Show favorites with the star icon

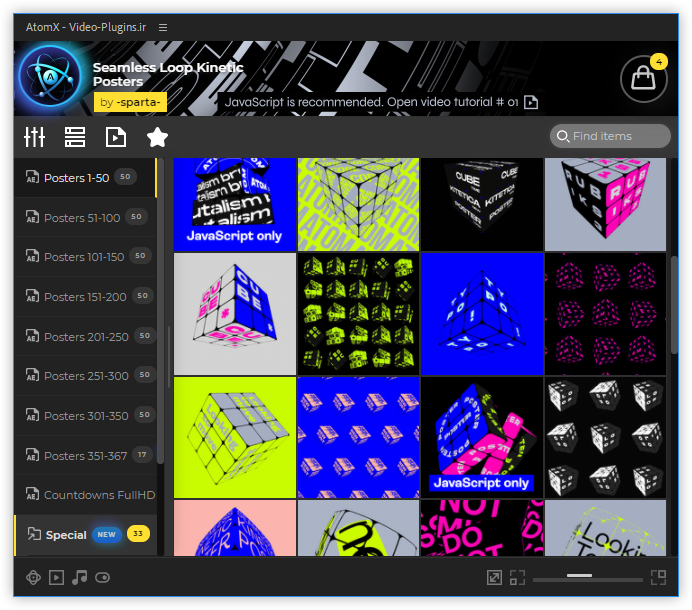click(x=157, y=137)
